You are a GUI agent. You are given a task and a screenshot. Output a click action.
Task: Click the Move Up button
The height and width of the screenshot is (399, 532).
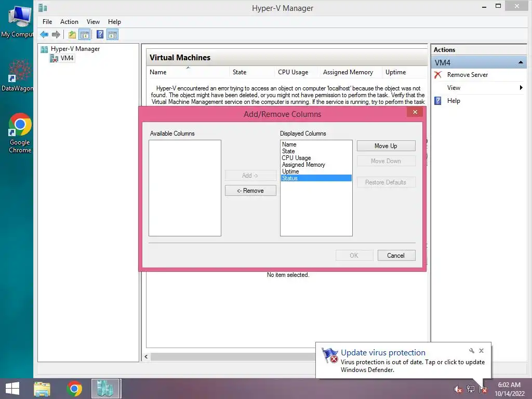pos(386,146)
